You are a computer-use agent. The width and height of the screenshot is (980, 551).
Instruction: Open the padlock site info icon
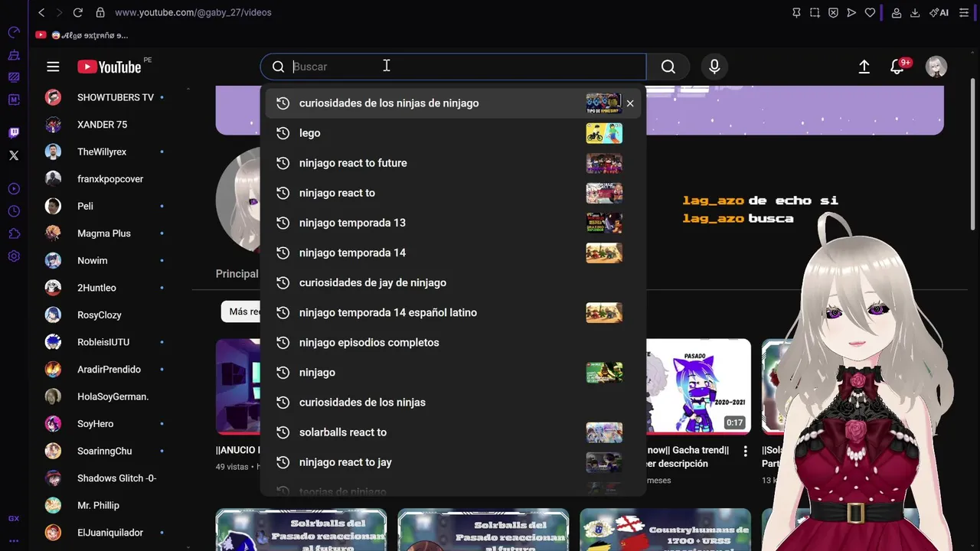(100, 12)
